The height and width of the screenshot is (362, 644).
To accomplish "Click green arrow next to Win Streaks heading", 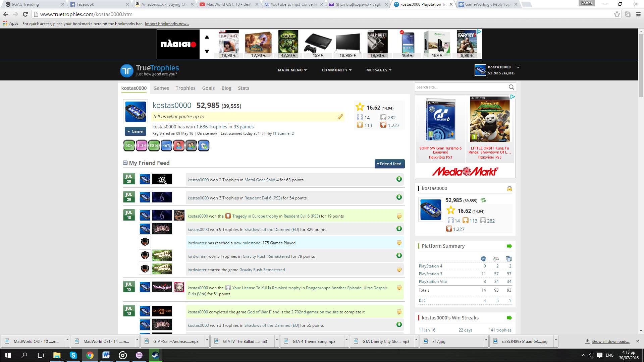I will point(509,318).
